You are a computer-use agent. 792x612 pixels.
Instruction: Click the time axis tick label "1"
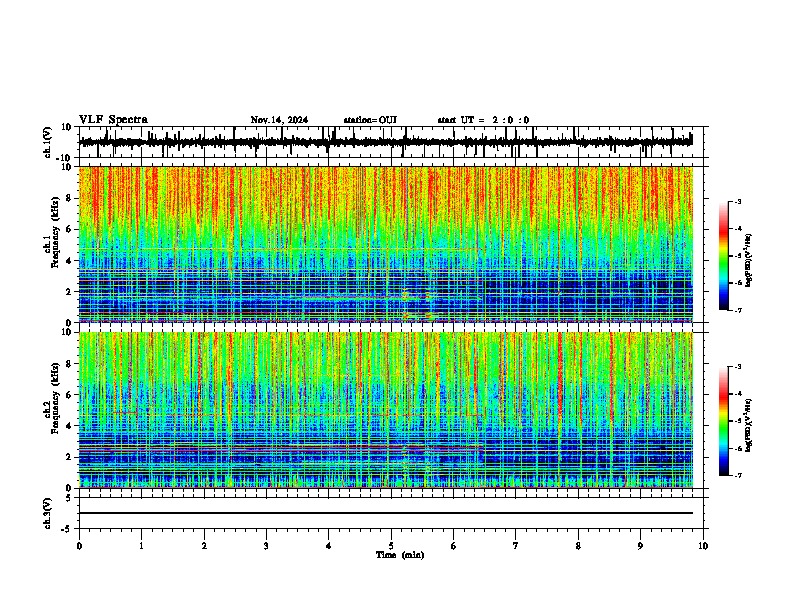point(141,546)
